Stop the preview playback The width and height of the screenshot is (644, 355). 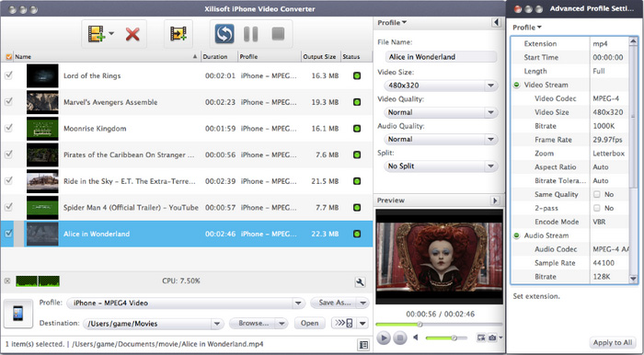coord(399,338)
